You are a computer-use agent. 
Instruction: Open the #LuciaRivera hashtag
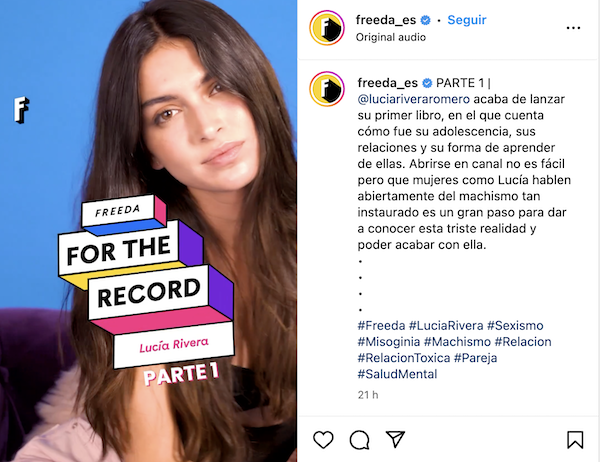pyautogui.click(x=446, y=326)
